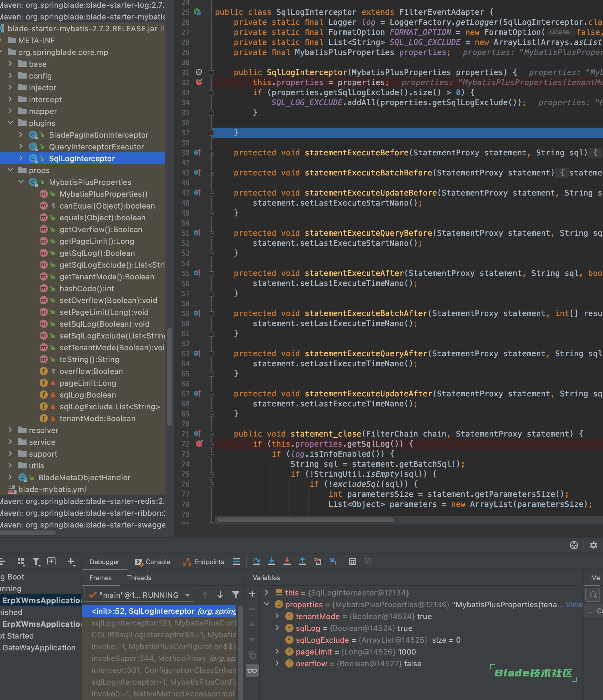This screenshot has height=700, width=603.
Task: Open the debug panel settings gear
Action: (x=593, y=545)
